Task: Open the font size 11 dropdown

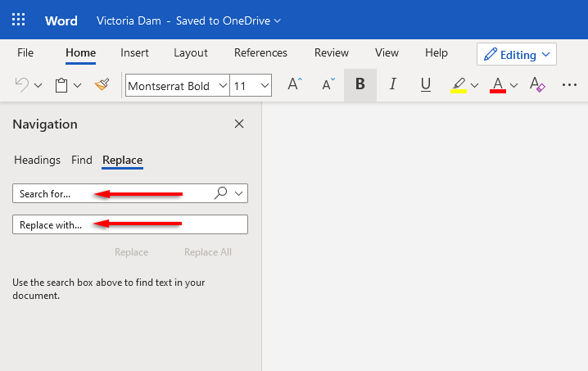Action: point(265,85)
